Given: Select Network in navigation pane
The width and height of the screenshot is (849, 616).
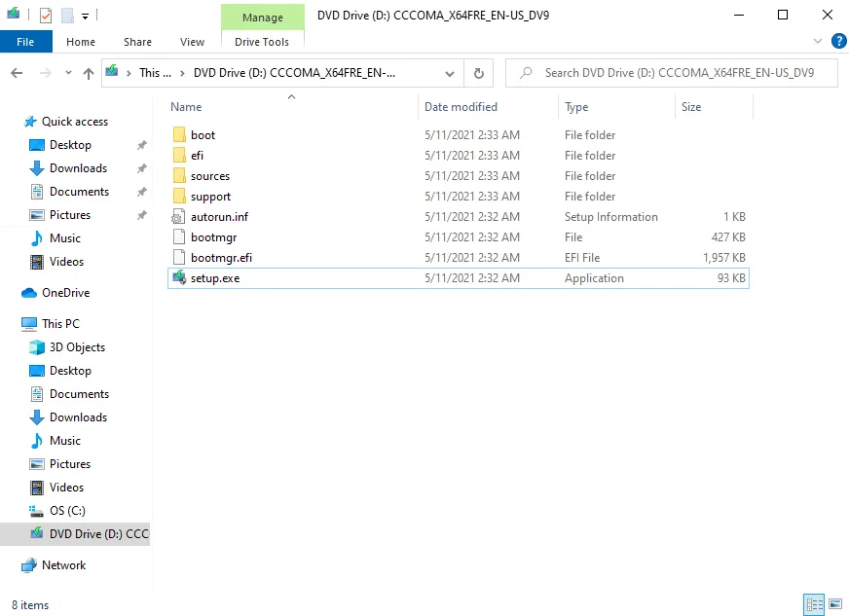Looking at the screenshot, I should click(63, 564).
